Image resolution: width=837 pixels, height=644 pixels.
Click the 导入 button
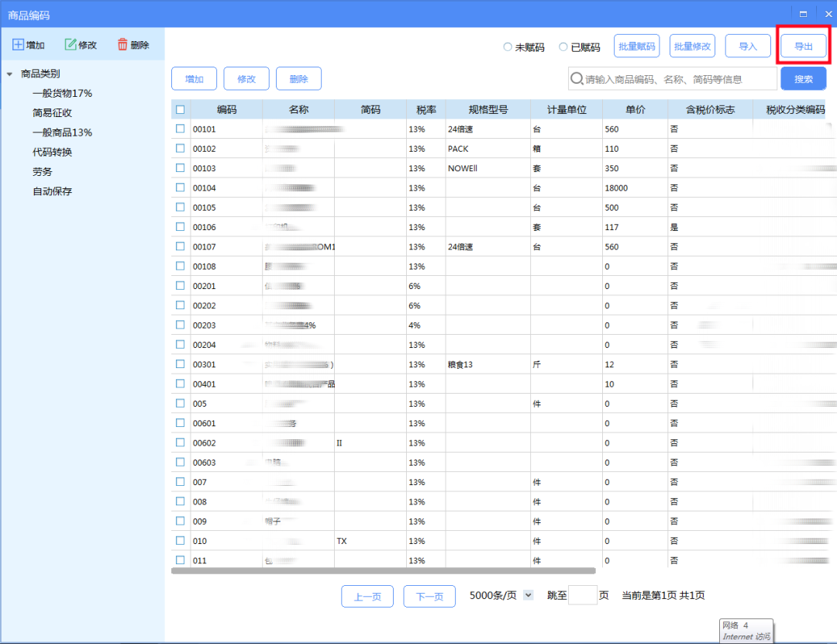coord(748,46)
